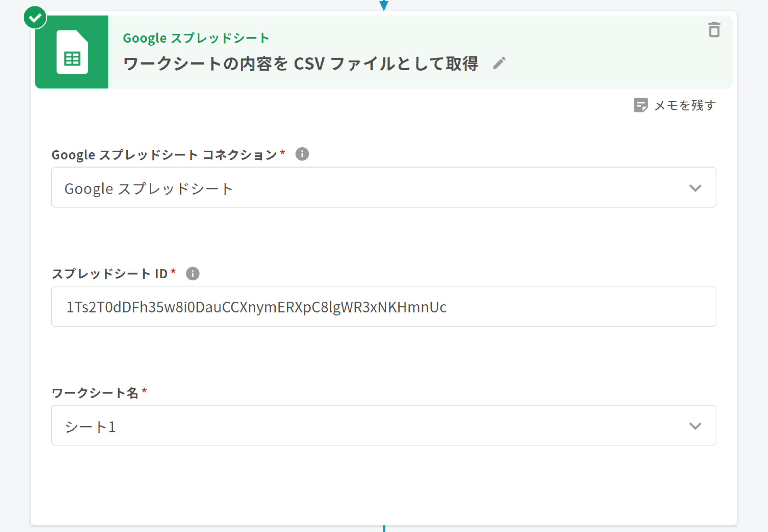Viewport: 768px width, 532px height.
Task: Open info tooltip for スプレッドシート ID
Action: click(x=192, y=274)
